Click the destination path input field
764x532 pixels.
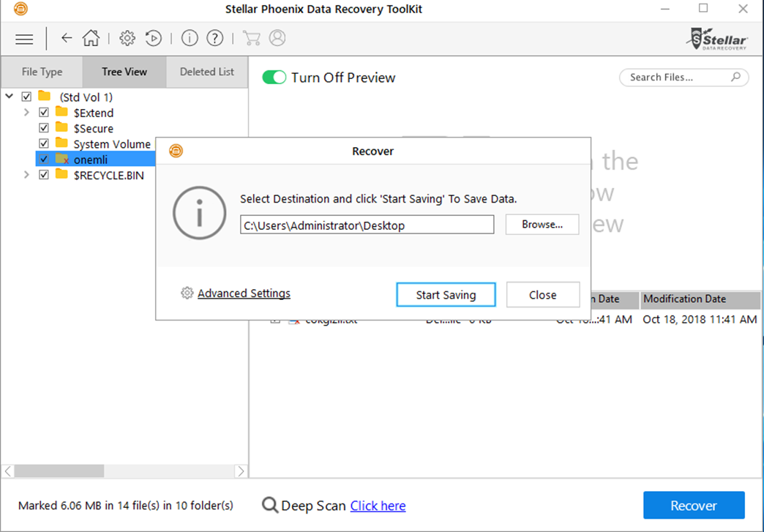[x=367, y=225]
